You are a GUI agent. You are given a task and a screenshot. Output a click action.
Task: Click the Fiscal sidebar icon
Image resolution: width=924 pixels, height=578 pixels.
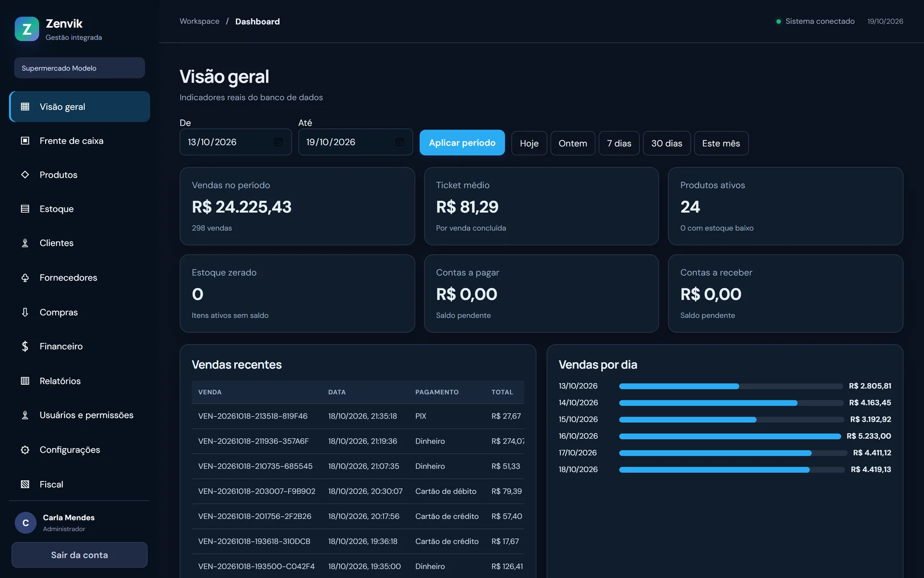tap(25, 484)
